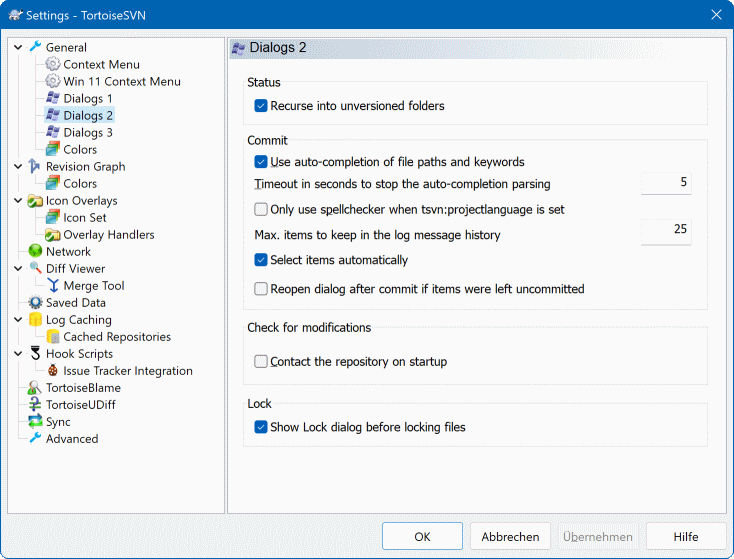734x559 pixels.
Task: Select TortoiseUDiff label in the tree
Action: [81, 405]
